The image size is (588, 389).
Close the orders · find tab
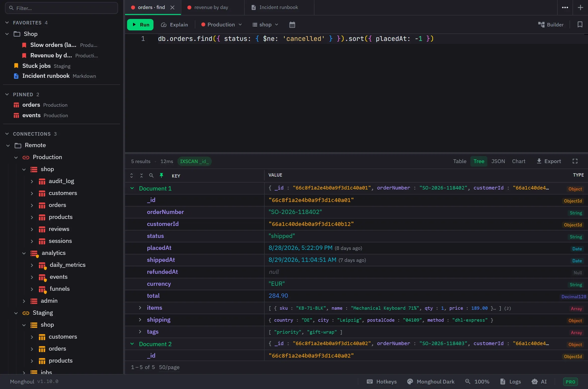pos(172,7)
